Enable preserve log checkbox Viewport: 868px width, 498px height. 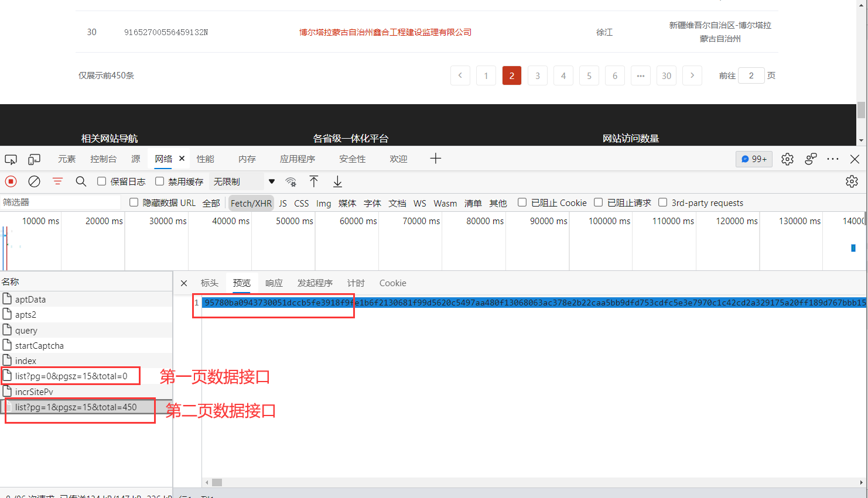tap(101, 181)
